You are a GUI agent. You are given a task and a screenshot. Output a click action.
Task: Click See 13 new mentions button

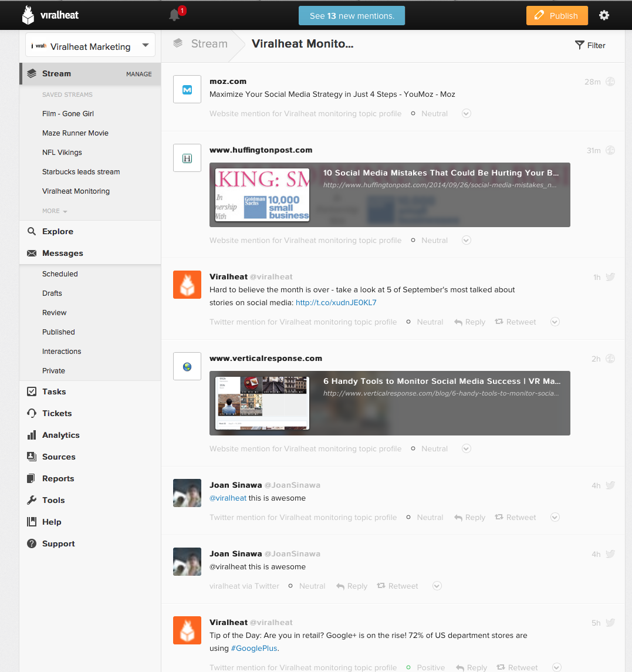point(352,16)
